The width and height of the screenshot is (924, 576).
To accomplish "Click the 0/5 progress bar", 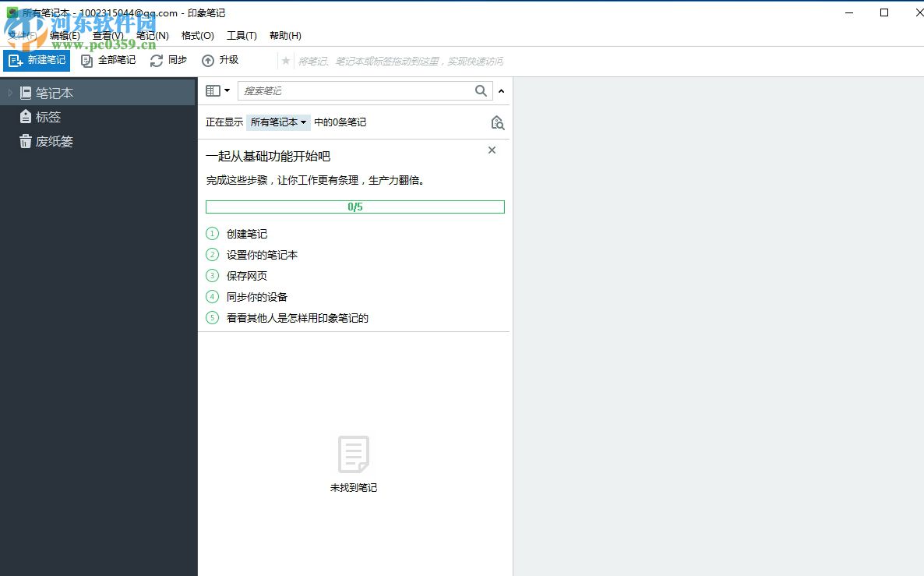I will point(354,207).
